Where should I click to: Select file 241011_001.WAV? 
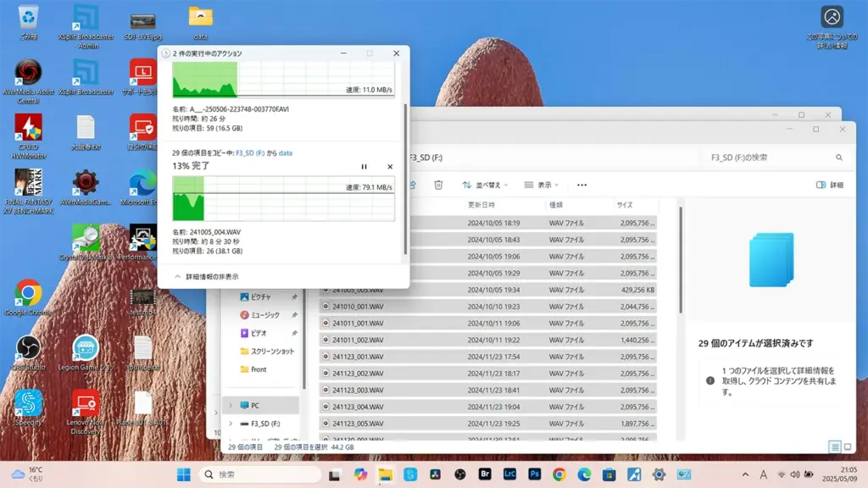coord(487,323)
